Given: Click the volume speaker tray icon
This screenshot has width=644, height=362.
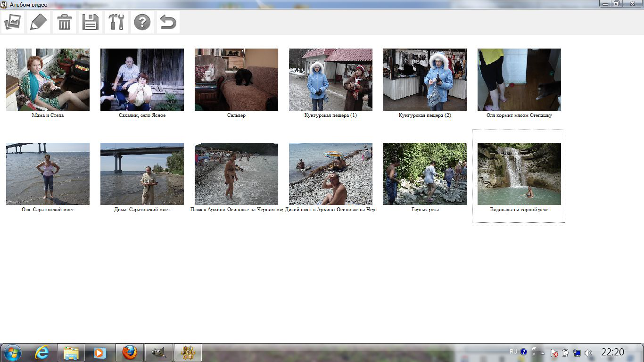Looking at the screenshot, I should [x=588, y=353].
